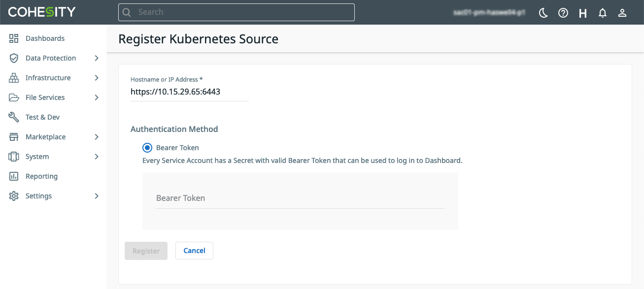
Task: Open System in the sidebar
Action: pos(37,157)
